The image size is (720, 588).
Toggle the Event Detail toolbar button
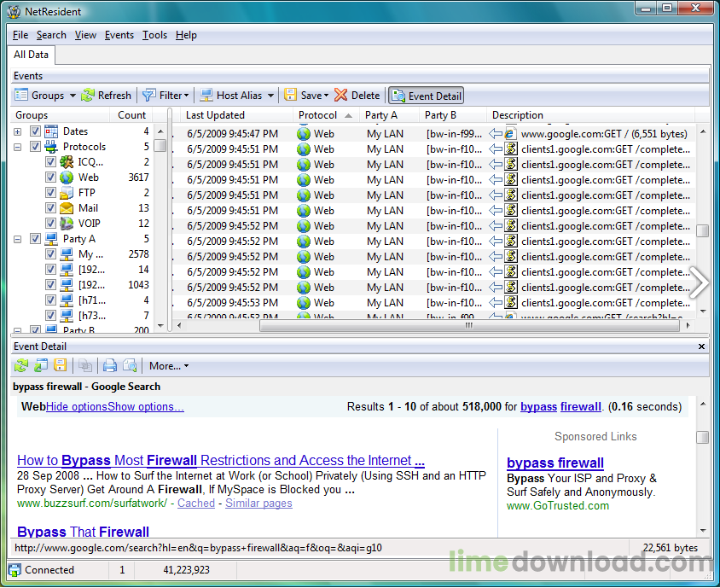pyautogui.click(x=426, y=96)
